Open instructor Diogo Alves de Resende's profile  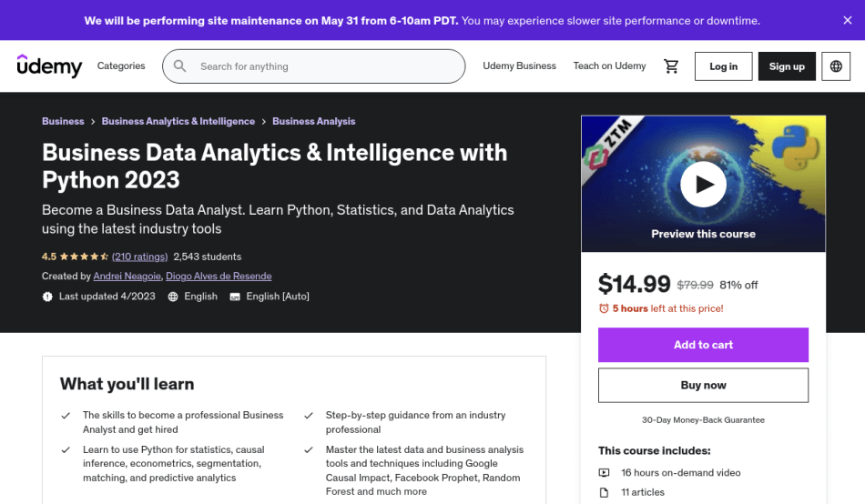(x=219, y=276)
